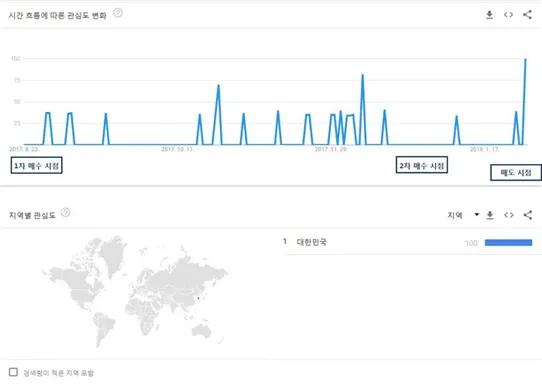This screenshot has height=389, width=542.
Task: Share the regional interest section
Action: [x=527, y=215]
